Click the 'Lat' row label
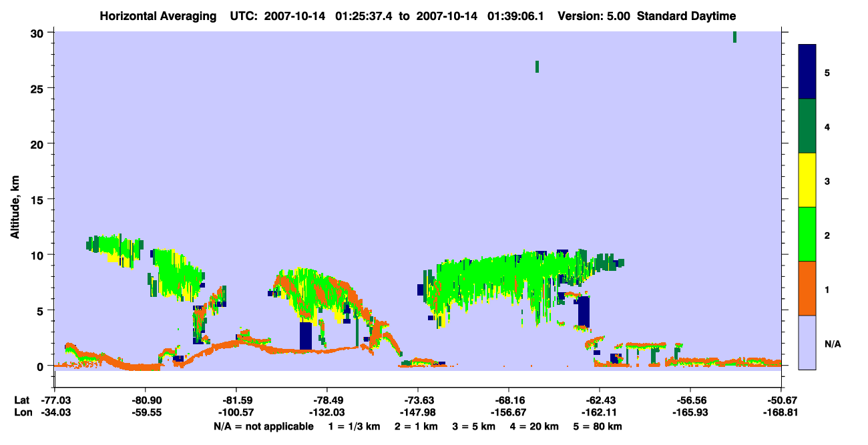The image size is (868, 445). coord(21,400)
